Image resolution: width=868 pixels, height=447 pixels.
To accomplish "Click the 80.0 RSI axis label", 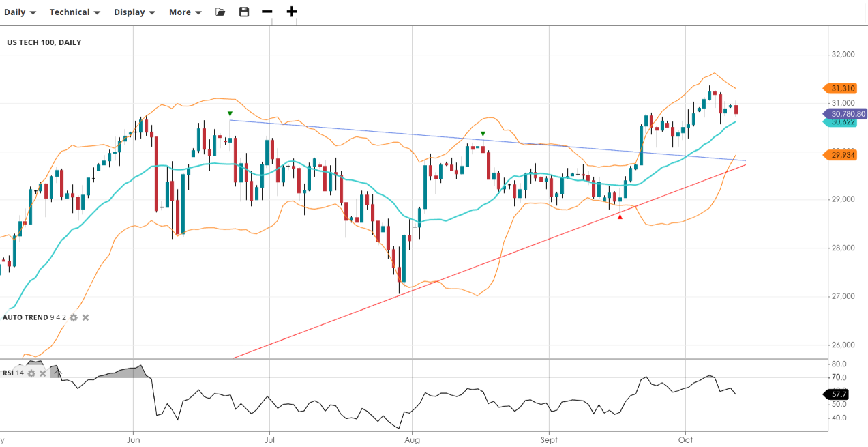I will [839, 364].
